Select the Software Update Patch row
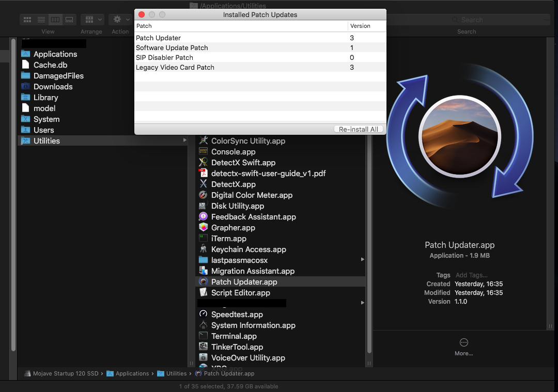This screenshot has width=558, height=392. [260, 48]
